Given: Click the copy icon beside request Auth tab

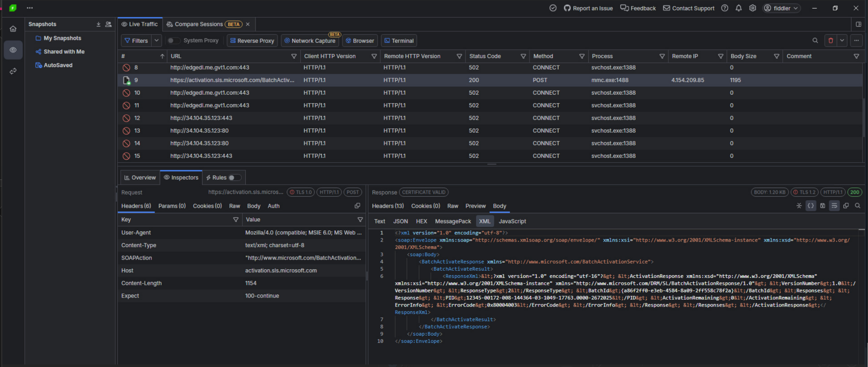Looking at the screenshot, I should 357,206.
